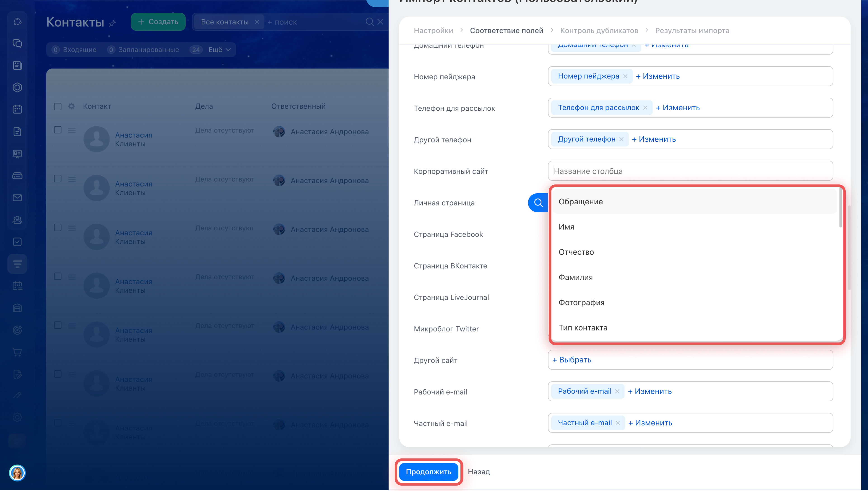Viewport: 868px width, 491px height.
Task: Check the second contact row checkbox
Action: click(x=58, y=179)
